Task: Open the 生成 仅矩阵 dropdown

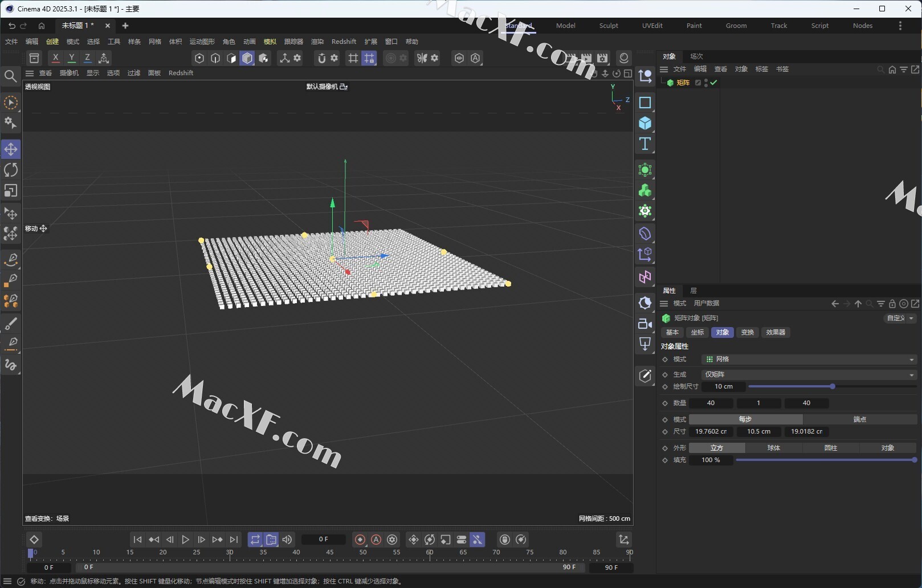Action: coord(809,375)
